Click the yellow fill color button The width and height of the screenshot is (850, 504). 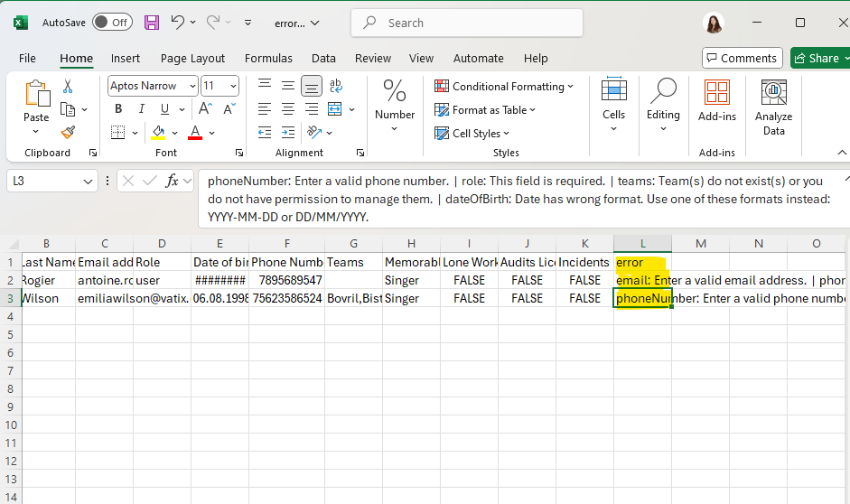point(159,133)
